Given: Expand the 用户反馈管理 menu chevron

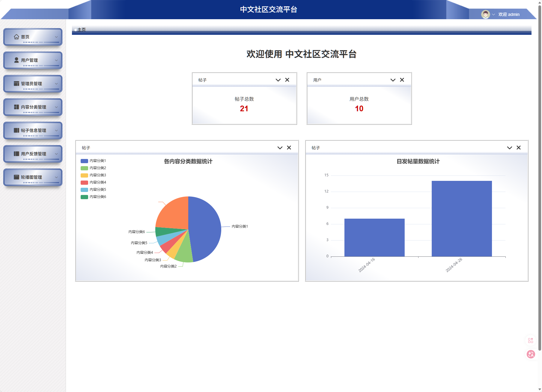Looking at the screenshot, I should click(56, 154).
